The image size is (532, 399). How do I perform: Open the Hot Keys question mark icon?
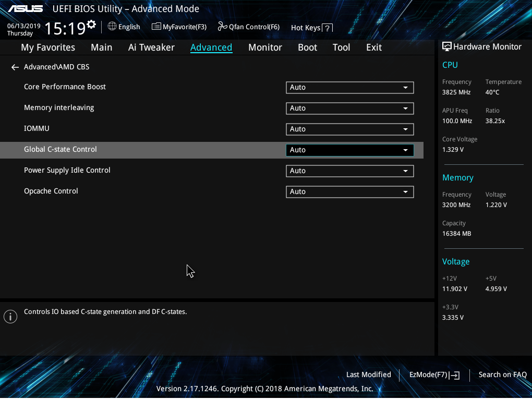pos(327,28)
